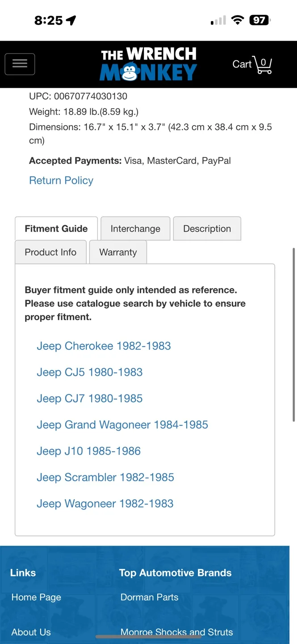Choose Jeep J10 1985-1986 link
The height and width of the screenshot is (644, 297).
point(88,451)
